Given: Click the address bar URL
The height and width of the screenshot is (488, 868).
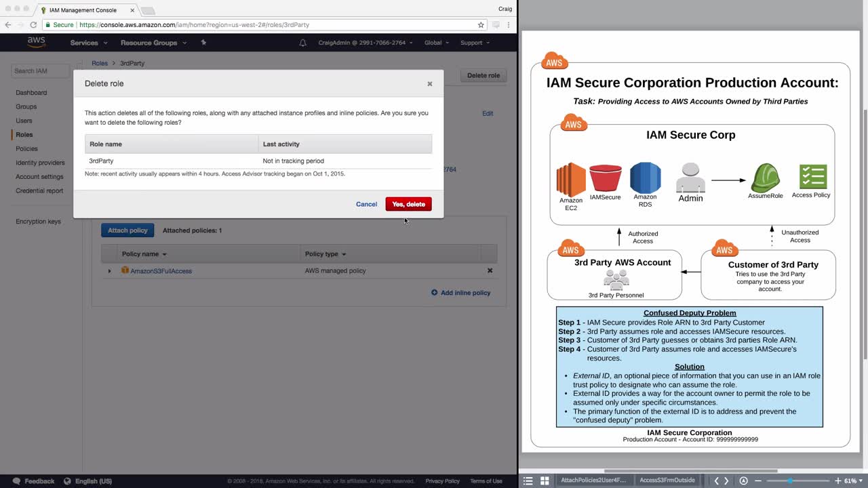Looking at the screenshot, I should coord(194,25).
